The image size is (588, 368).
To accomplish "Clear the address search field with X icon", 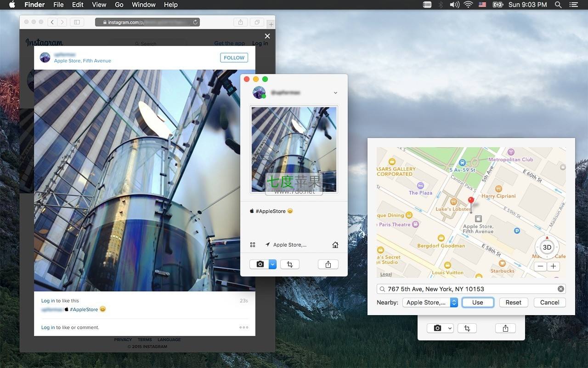I will [561, 289].
